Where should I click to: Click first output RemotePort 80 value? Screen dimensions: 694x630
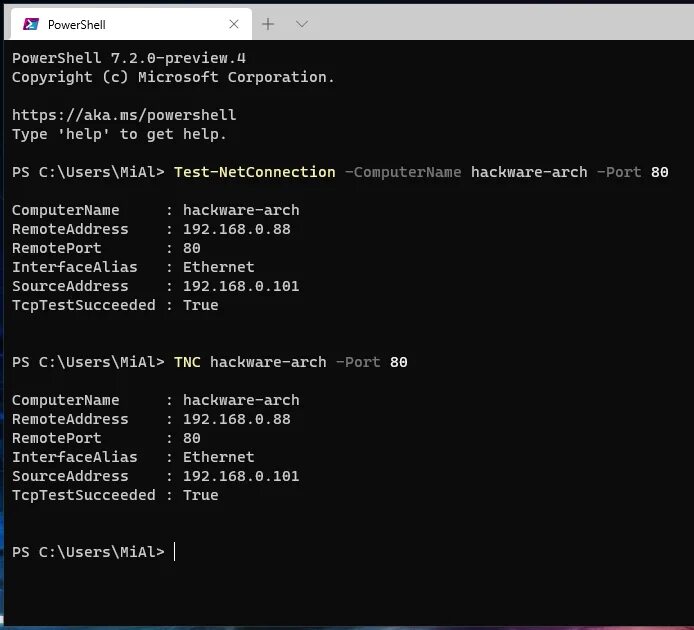tap(192, 248)
